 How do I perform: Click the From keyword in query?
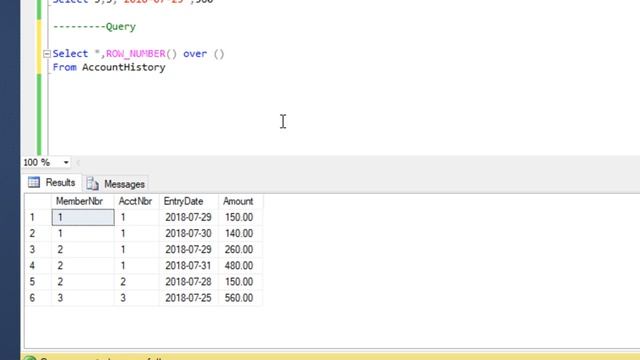click(x=64, y=67)
